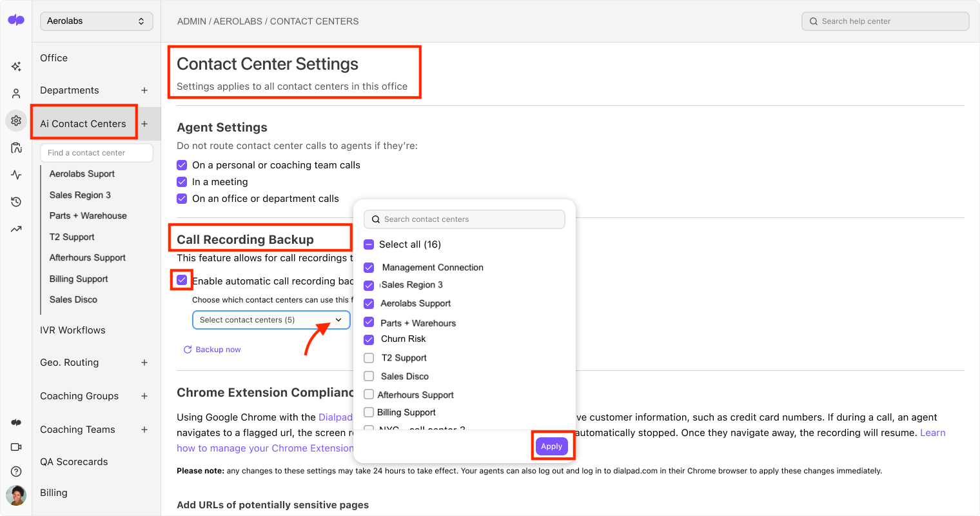Add a new department with plus icon
Screen dimensions: 980x516
pos(144,90)
